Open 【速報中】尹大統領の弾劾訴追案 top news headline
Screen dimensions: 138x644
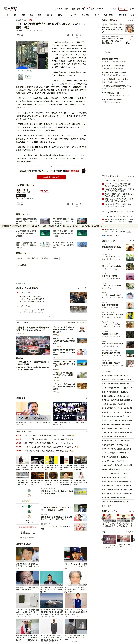(33, 329)
